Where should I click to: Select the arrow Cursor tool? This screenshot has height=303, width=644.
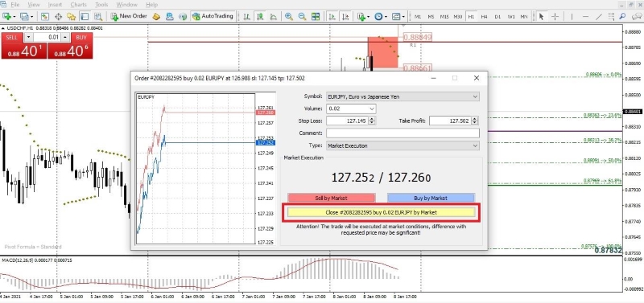[541, 16]
